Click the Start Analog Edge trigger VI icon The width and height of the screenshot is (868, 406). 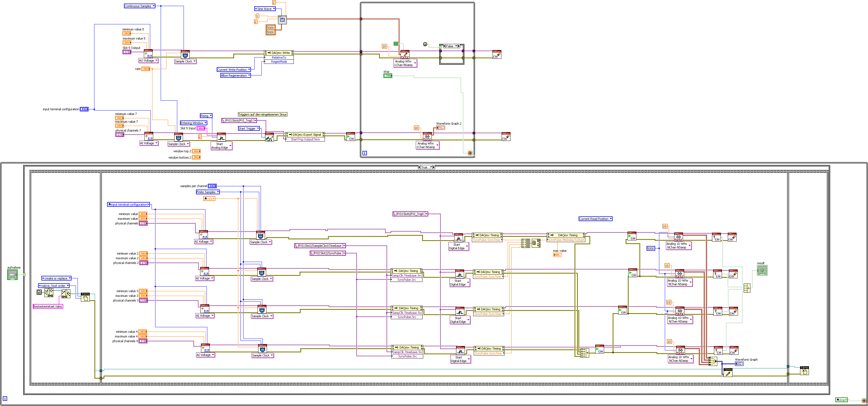pos(221,137)
